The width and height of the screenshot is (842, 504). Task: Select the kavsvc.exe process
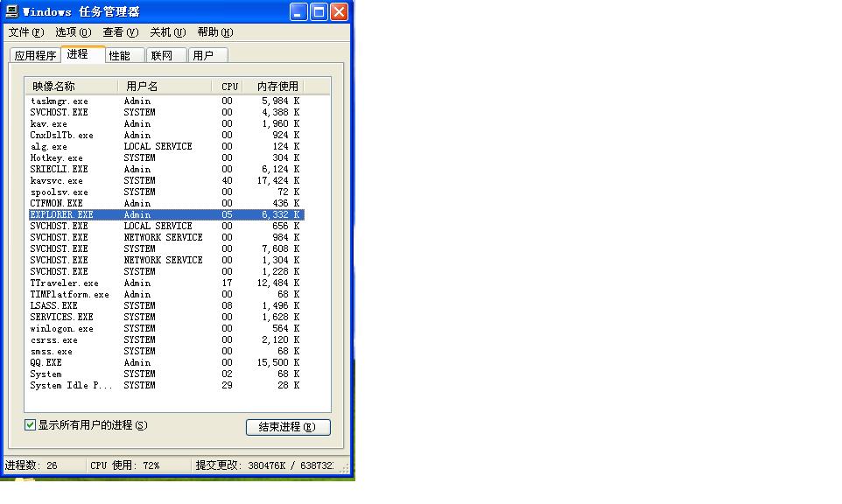click(x=165, y=181)
